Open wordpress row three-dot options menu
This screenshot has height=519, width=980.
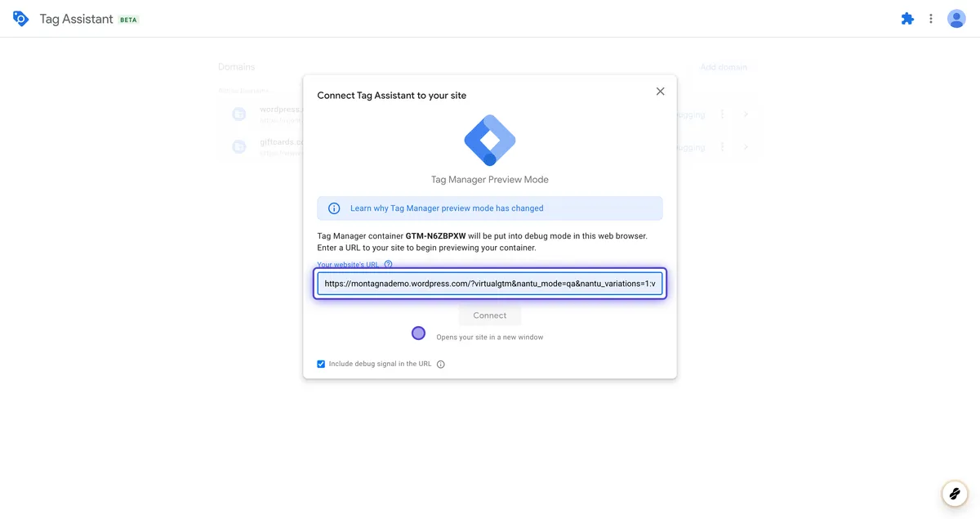click(x=722, y=114)
